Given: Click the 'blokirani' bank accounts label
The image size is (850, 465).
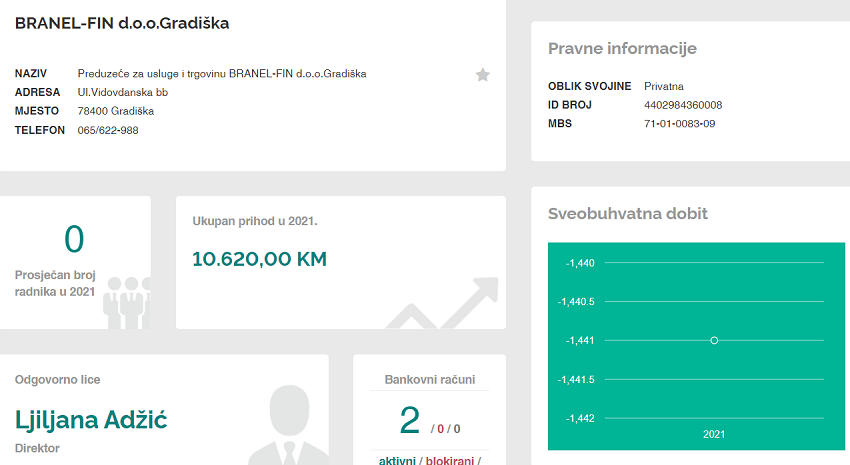Looking at the screenshot, I should (451, 460).
